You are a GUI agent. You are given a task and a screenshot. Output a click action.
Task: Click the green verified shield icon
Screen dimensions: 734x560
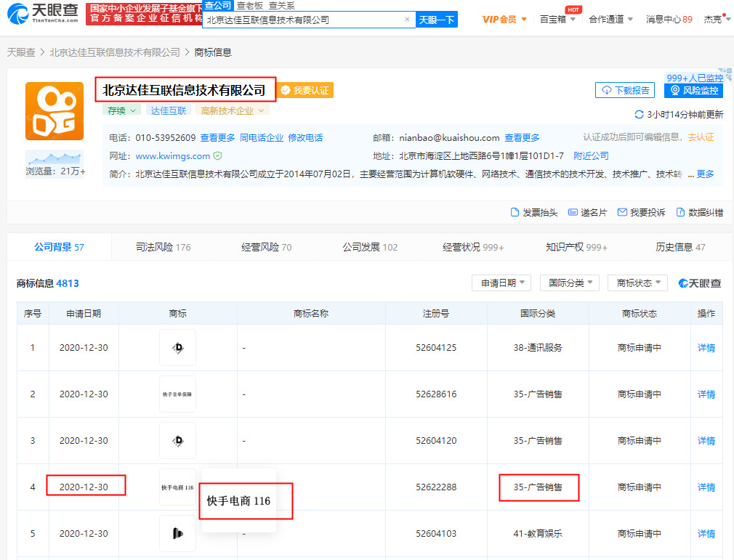(x=218, y=155)
